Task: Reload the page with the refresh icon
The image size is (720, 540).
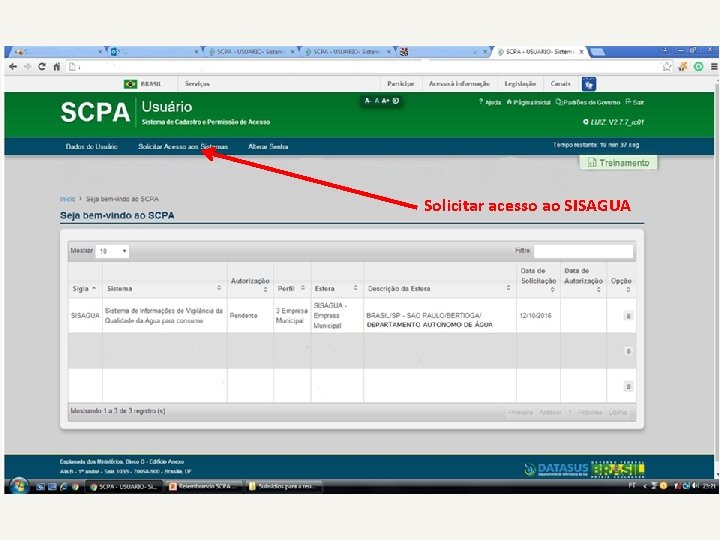Action: (42, 67)
